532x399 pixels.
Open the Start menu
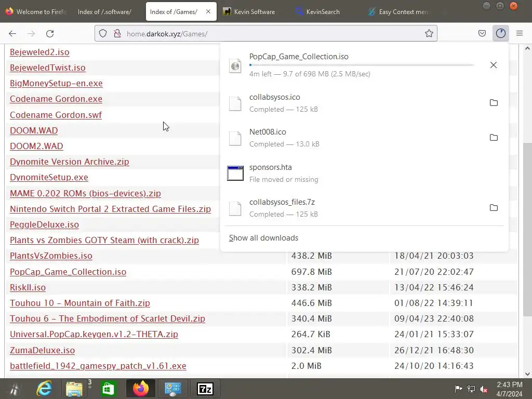(14, 389)
